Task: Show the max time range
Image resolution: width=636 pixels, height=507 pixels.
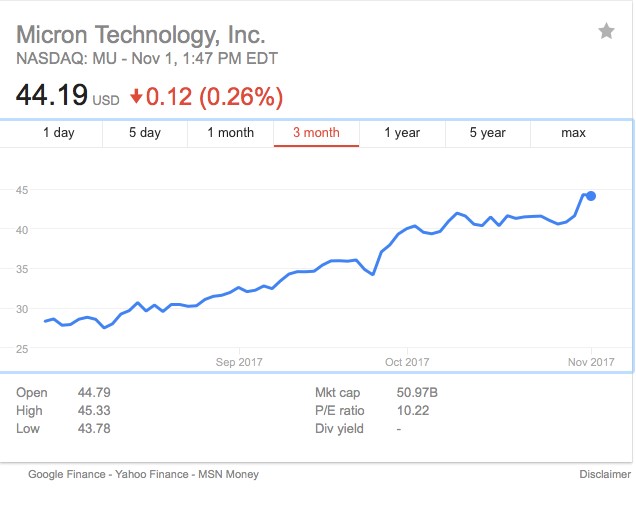Action: [x=573, y=133]
